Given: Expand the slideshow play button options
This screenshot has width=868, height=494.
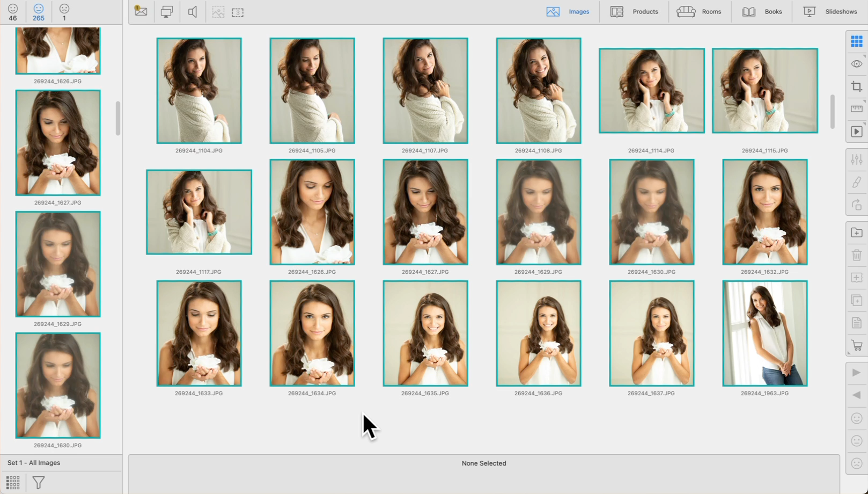Looking at the screenshot, I should (x=856, y=132).
